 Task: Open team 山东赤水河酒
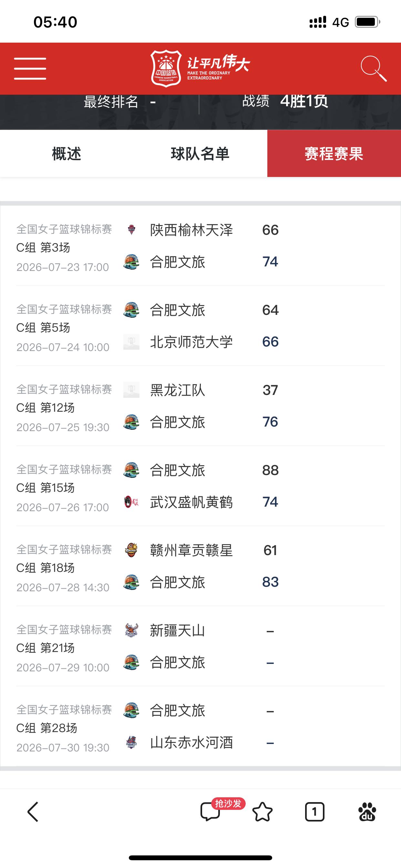pos(191,742)
